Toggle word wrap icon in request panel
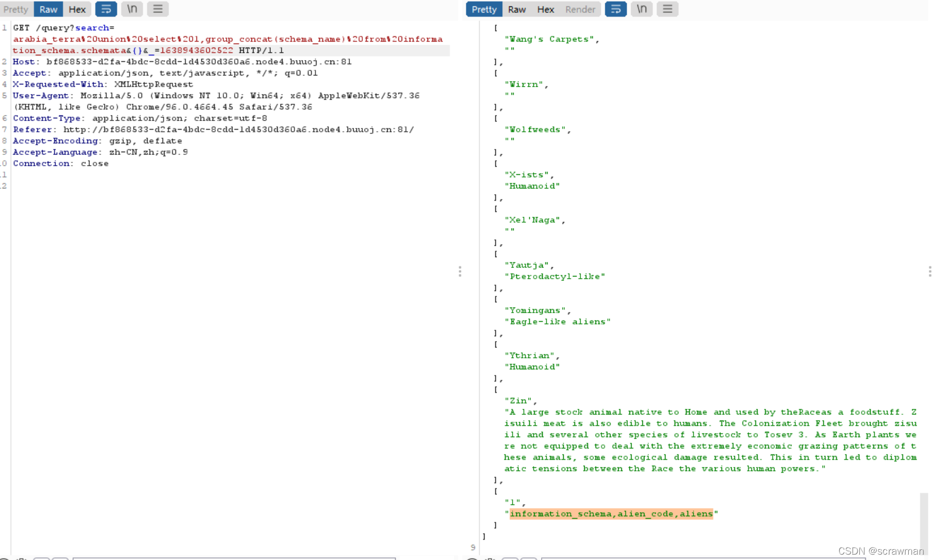This screenshot has width=932, height=560. click(106, 9)
